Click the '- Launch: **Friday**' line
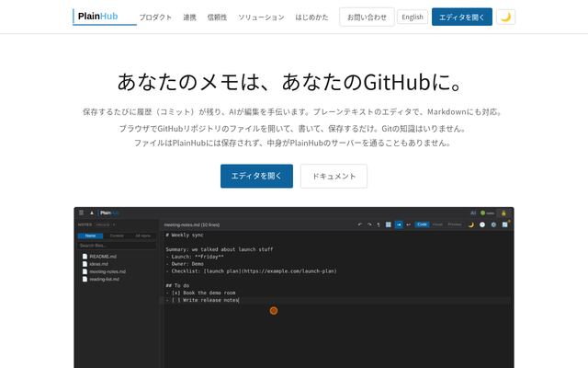The image size is (588, 368). (x=195, y=257)
